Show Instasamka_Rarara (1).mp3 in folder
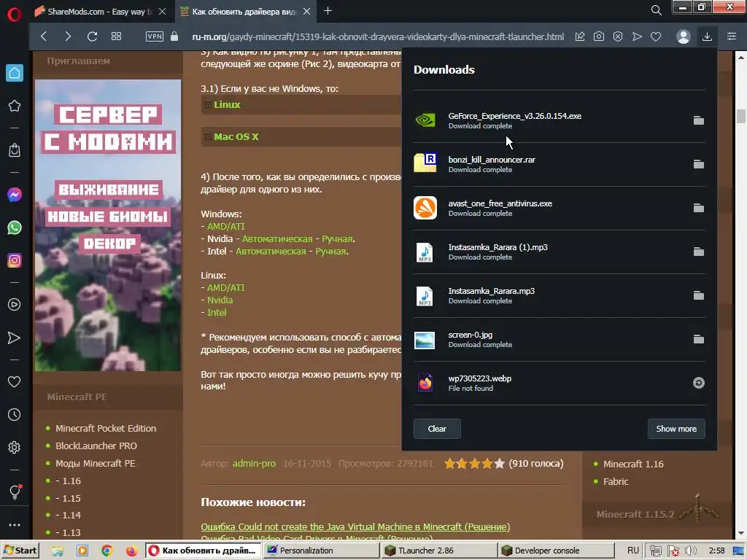 coord(698,252)
